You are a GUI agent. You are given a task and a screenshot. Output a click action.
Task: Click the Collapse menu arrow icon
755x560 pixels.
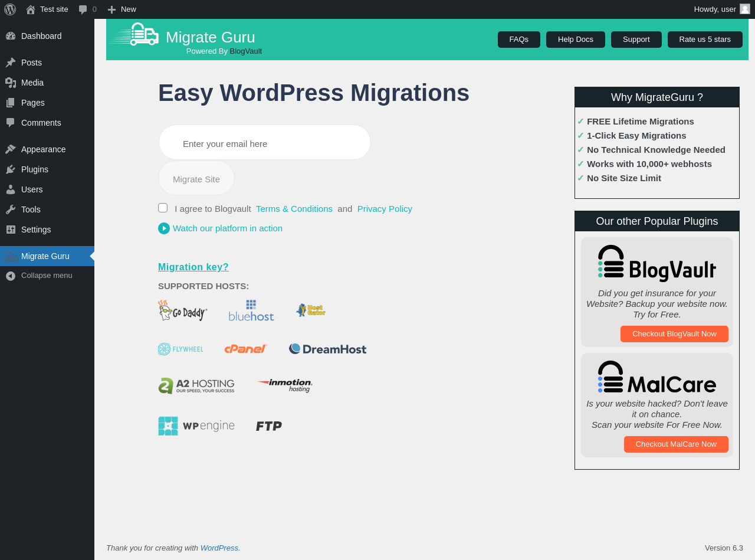(x=11, y=276)
